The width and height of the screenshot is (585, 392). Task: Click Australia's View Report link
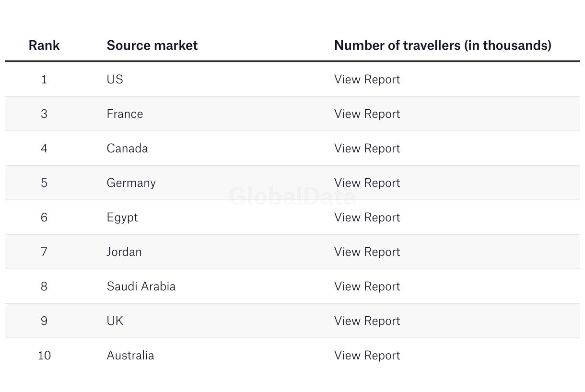tap(367, 356)
